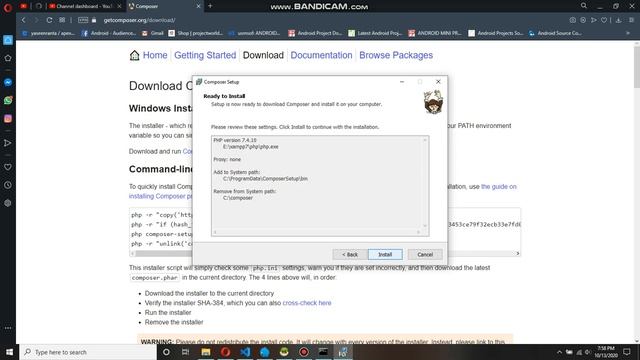
Task: Click the Install button in Composer Setup
Action: pos(385,254)
